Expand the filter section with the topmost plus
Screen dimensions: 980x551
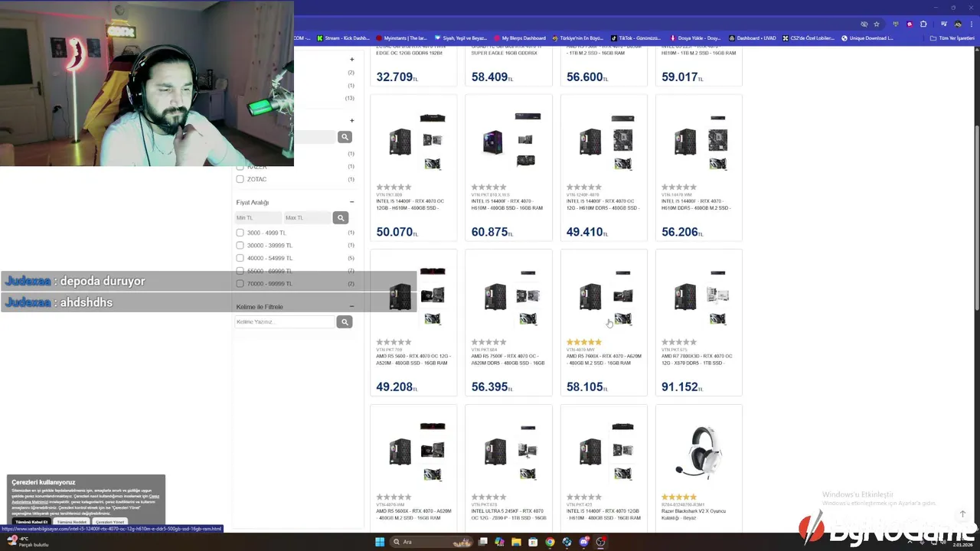(x=351, y=59)
